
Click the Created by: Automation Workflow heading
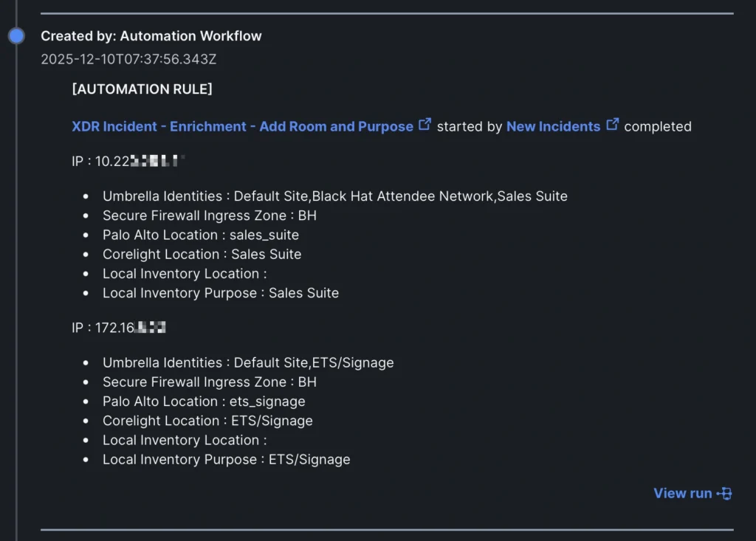click(151, 35)
